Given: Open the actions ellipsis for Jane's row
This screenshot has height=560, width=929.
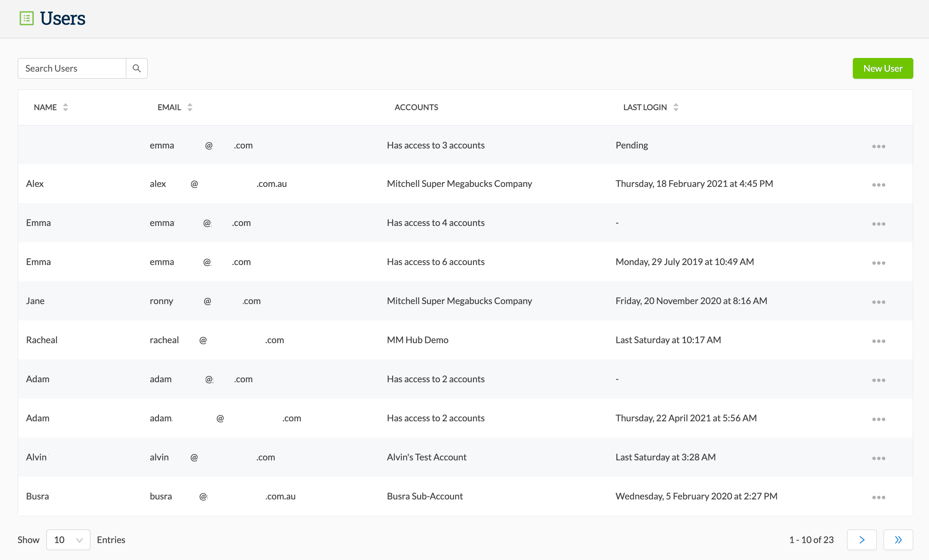Looking at the screenshot, I should [x=879, y=301].
